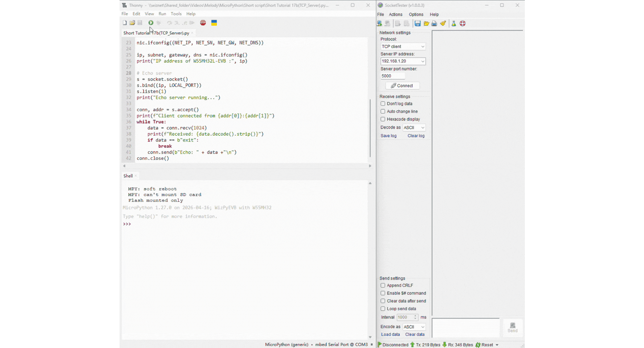Click the printer icon in SocketTester
The height and width of the screenshot is (348, 644).
coord(434,23)
